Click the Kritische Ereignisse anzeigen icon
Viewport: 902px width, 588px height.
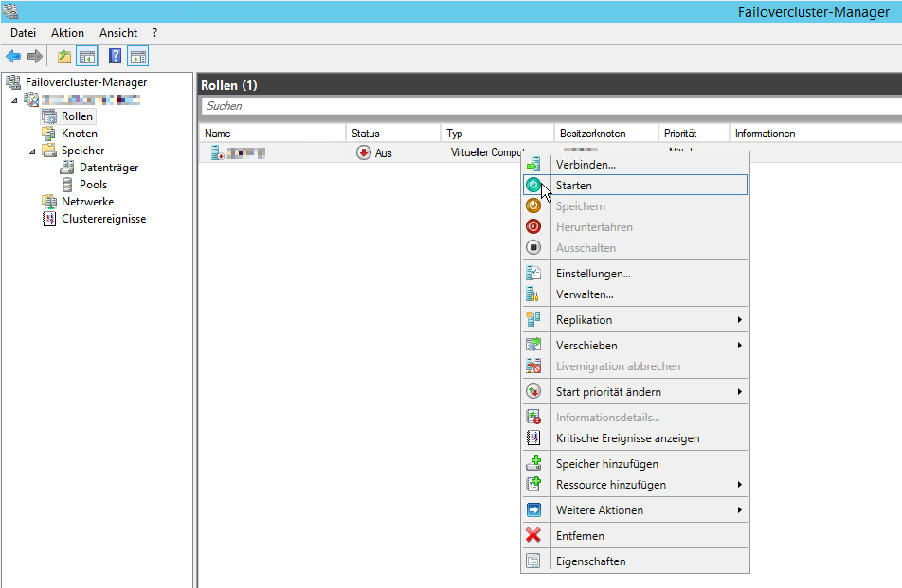[533, 438]
